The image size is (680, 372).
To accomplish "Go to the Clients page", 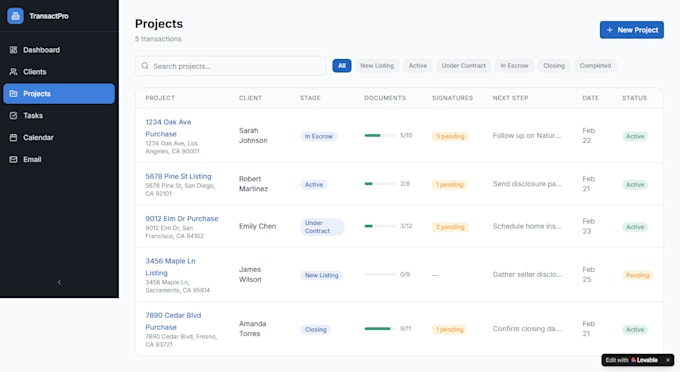I will (x=59, y=72).
